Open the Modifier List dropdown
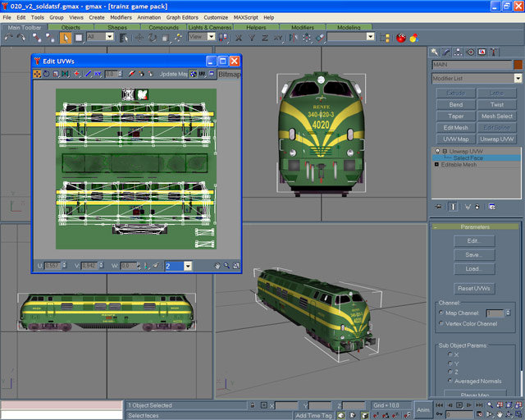Screen dimensions: 525x420 (x=518, y=79)
